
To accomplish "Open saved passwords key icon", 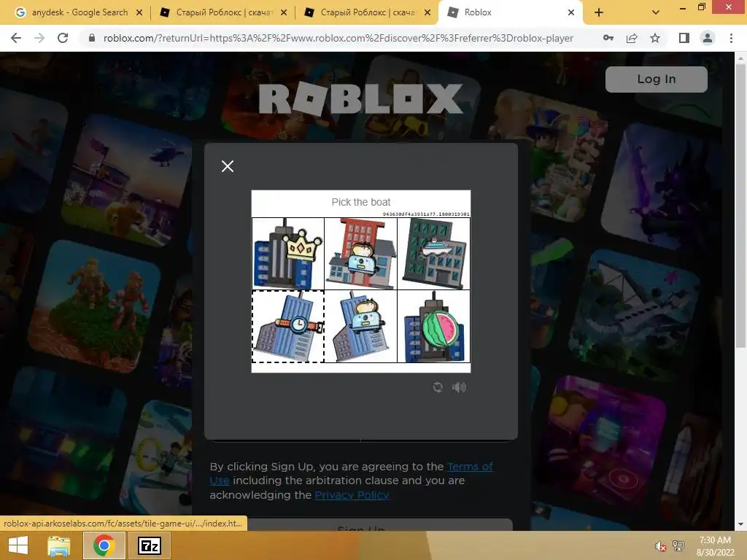I will [608, 38].
